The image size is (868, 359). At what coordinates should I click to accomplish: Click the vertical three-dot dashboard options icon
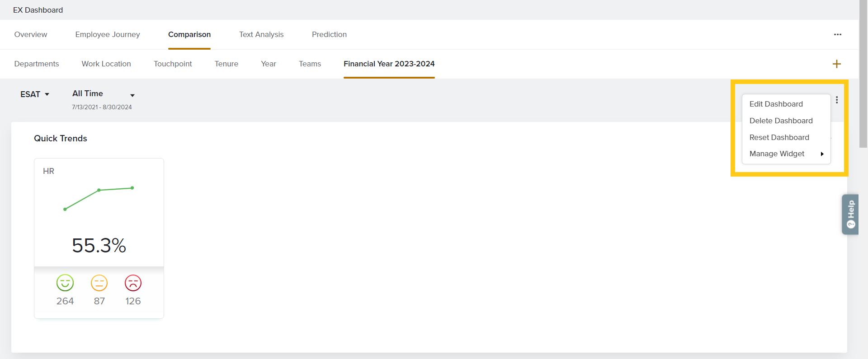point(837,100)
